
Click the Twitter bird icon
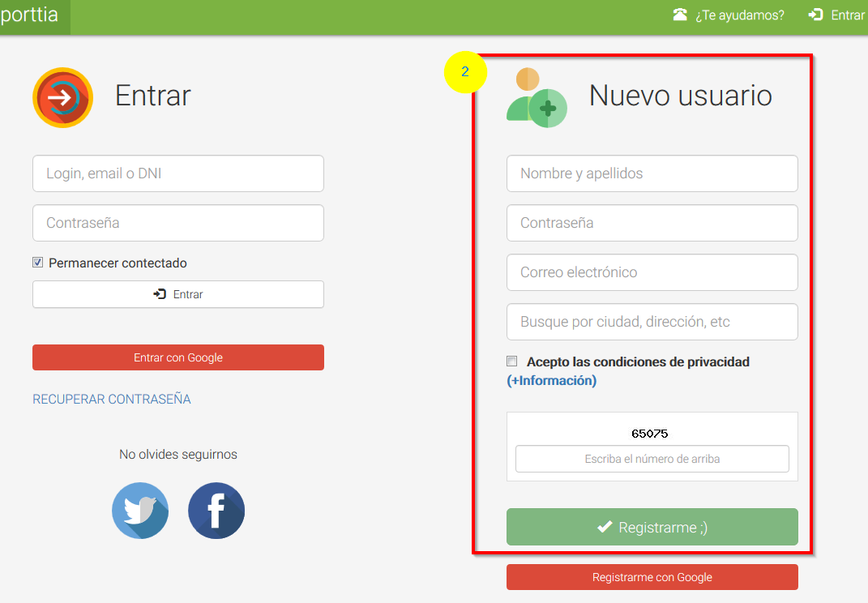(x=140, y=511)
